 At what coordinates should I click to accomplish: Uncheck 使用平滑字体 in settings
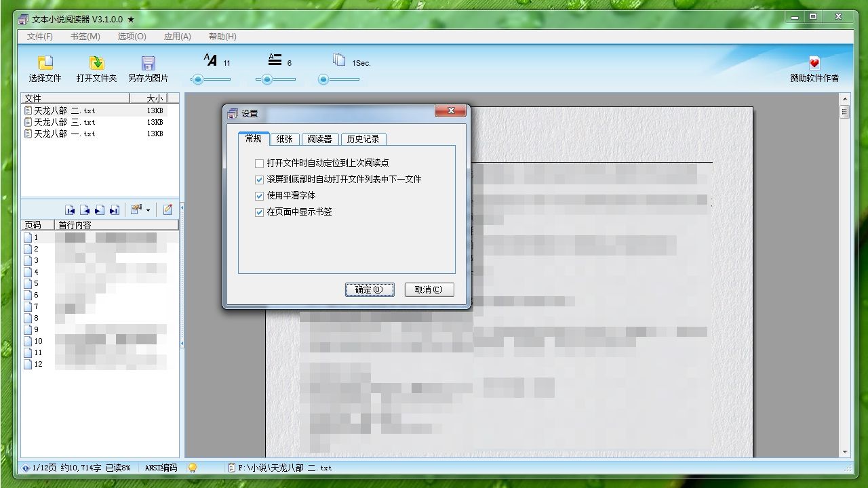(260, 196)
